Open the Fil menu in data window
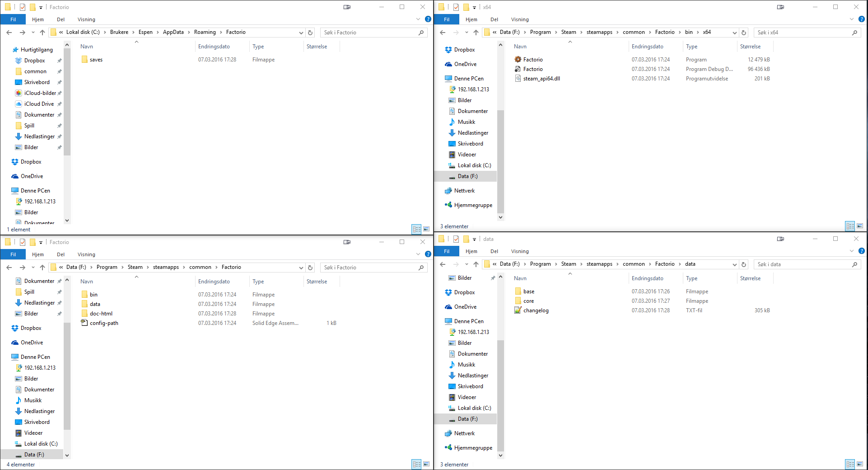This screenshot has height=470, width=868. click(447, 251)
